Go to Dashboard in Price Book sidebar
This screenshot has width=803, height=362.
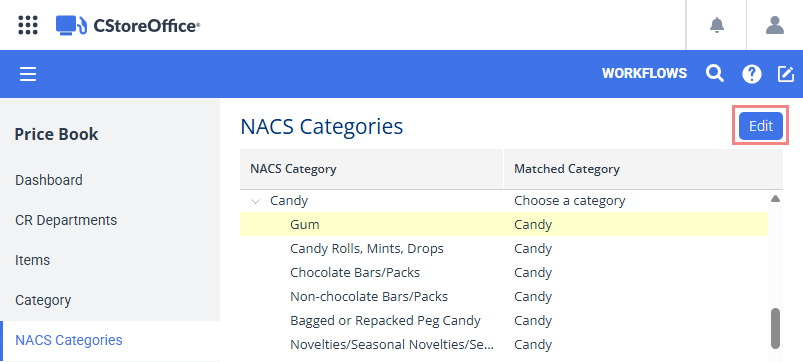(x=49, y=180)
